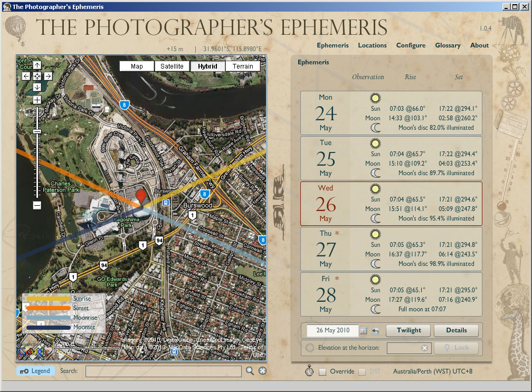
Task: Click the map re-center icon between the arrows
Action: pyautogui.click(x=37, y=76)
